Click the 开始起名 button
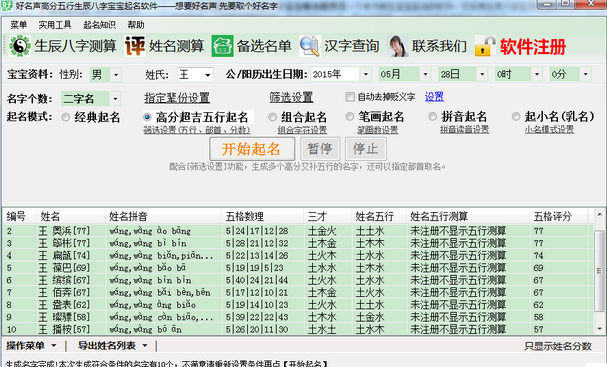Viewport: 607px width, 367px height. (x=252, y=149)
